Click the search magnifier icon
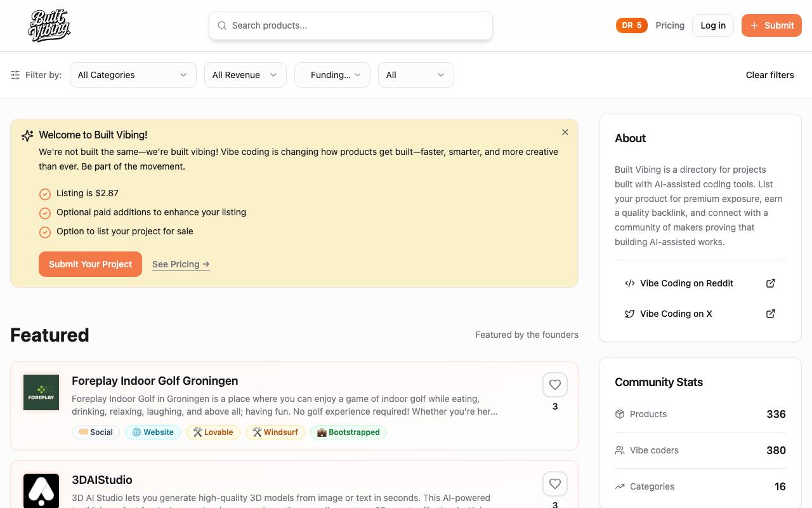The width and height of the screenshot is (812, 508). [222, 25]
